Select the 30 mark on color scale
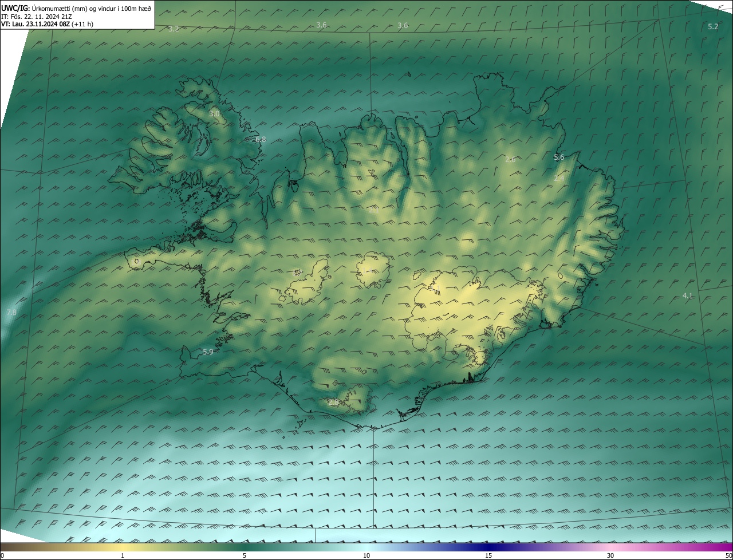This screenshot has width=733, height=560. click(610, 555)
